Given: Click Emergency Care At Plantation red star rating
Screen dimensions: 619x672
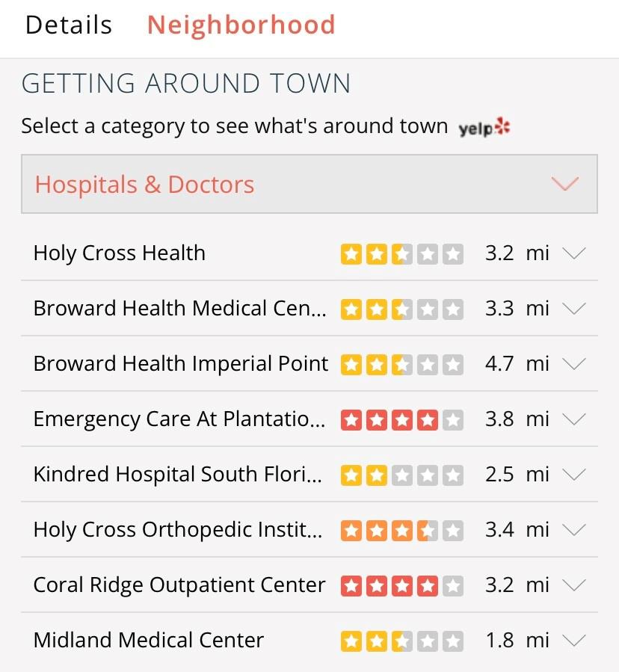Looking at the screenshot, I should pos(402,420).
